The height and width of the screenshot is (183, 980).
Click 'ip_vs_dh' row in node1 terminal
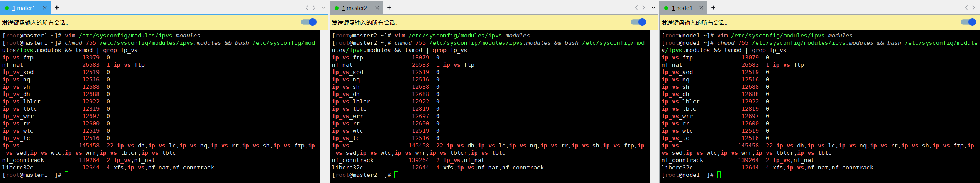(715, 94)
